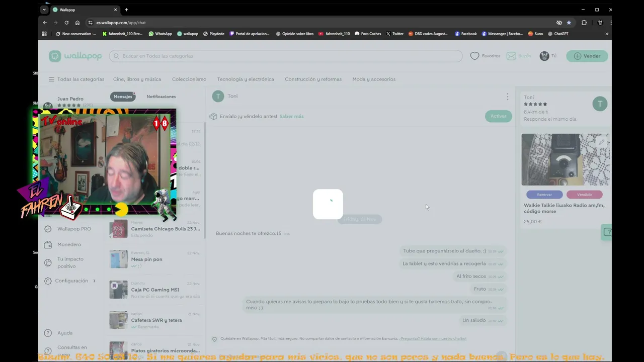
Task: Select the Construcción y reformas category
Action: [313, 79]
